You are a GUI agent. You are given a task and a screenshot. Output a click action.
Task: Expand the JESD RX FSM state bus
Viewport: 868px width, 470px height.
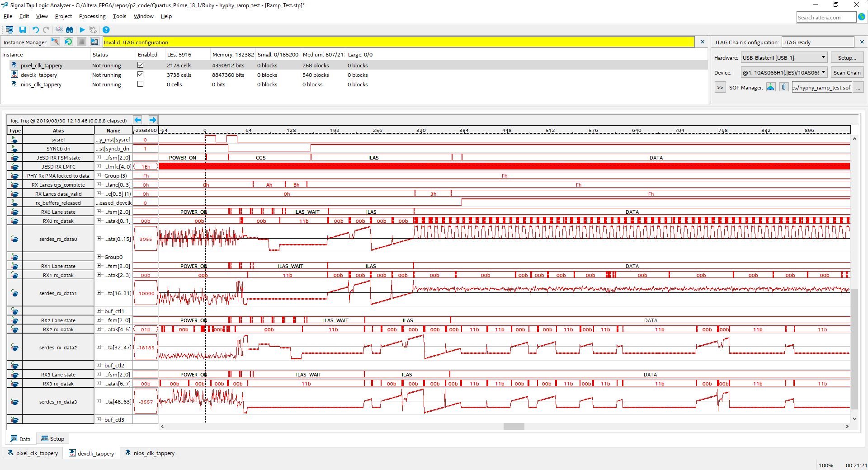(x=99, y=157)
